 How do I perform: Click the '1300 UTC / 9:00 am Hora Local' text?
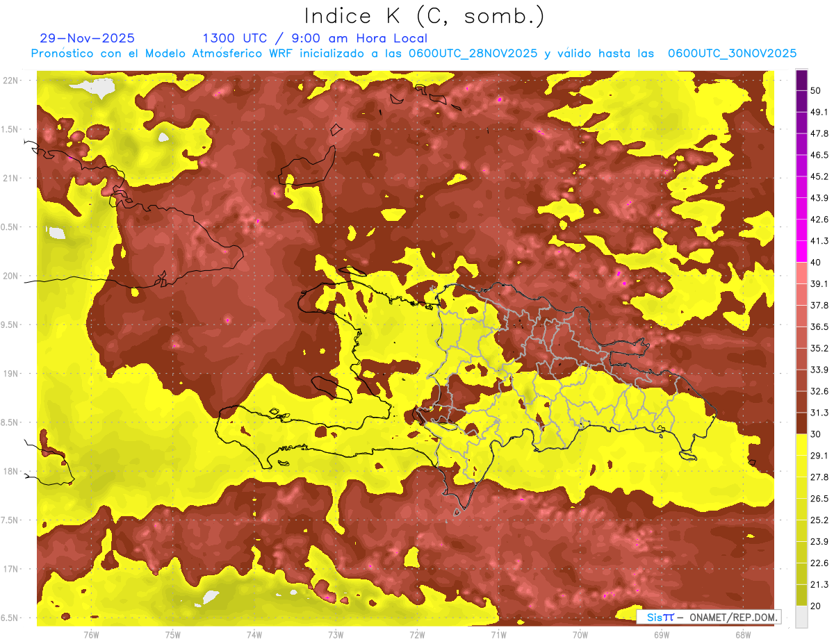pyautogui.click(x=315, y=38)
